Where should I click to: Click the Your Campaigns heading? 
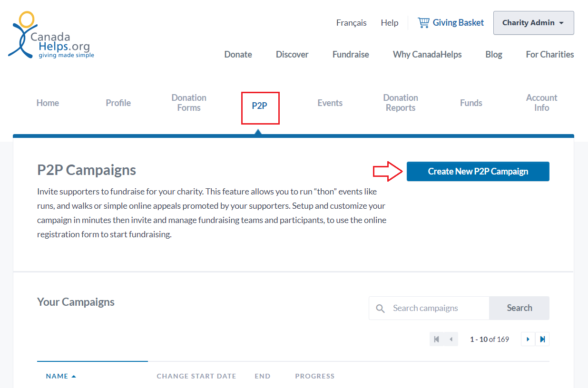(76, 302)
